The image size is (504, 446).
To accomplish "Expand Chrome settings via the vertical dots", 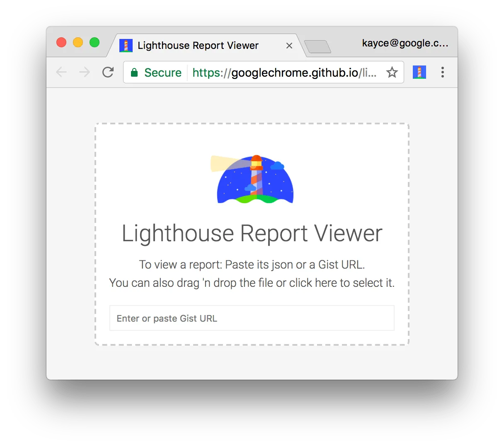I will (x=443, y=72).
